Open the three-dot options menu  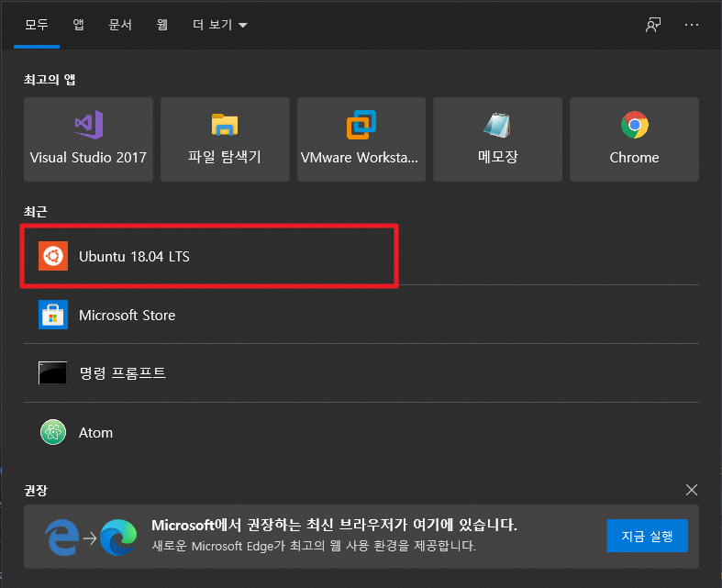coord(691,25)
